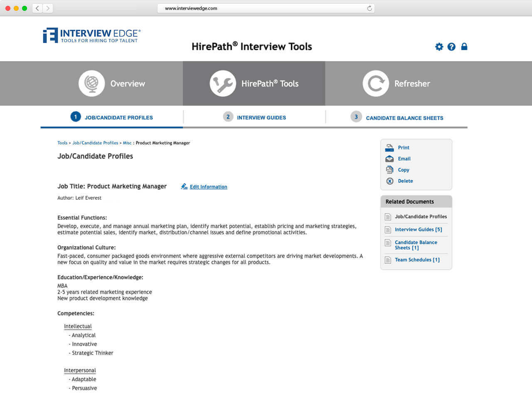Viewport: 532px width, 394px height.
Task: Click document icon next to Candidate Balance Sheets [1]
Action: click(x=388, y=243)
